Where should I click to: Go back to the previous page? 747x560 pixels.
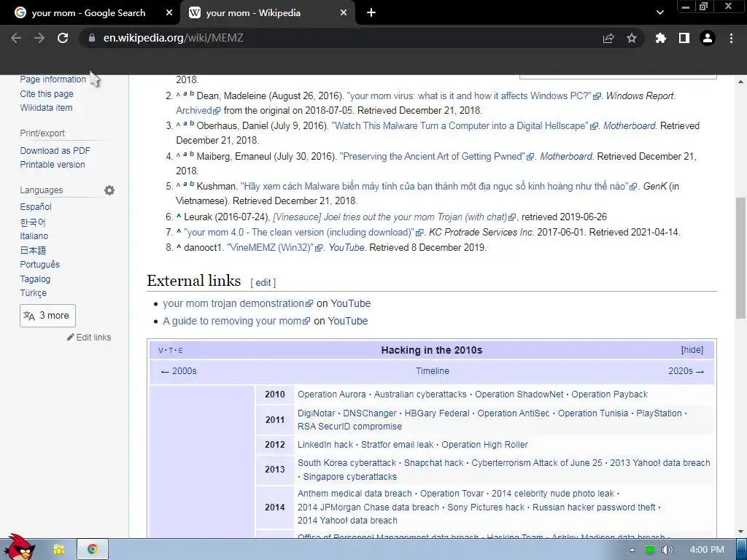pyautogui.click(x=16, y=38)
